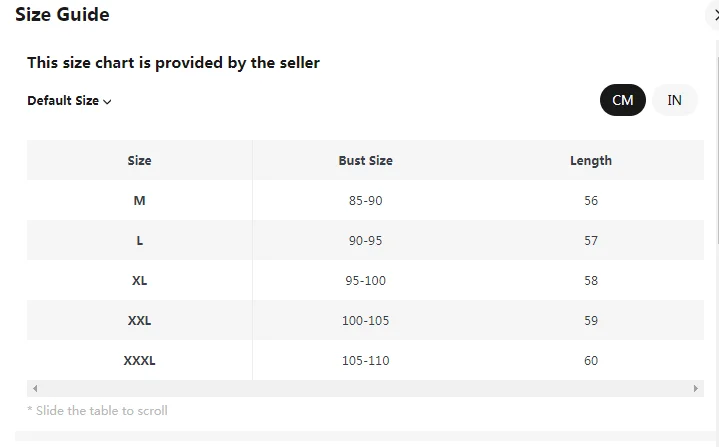Click the table's horizontal scrollbar track
Screen dimensions: 719x447
pos(365,388)
